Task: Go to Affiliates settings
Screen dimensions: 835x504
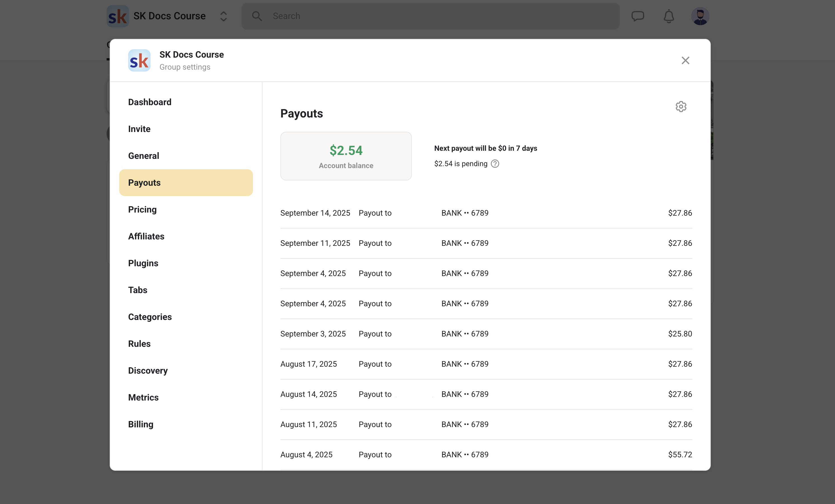Action: pos(146,236)
